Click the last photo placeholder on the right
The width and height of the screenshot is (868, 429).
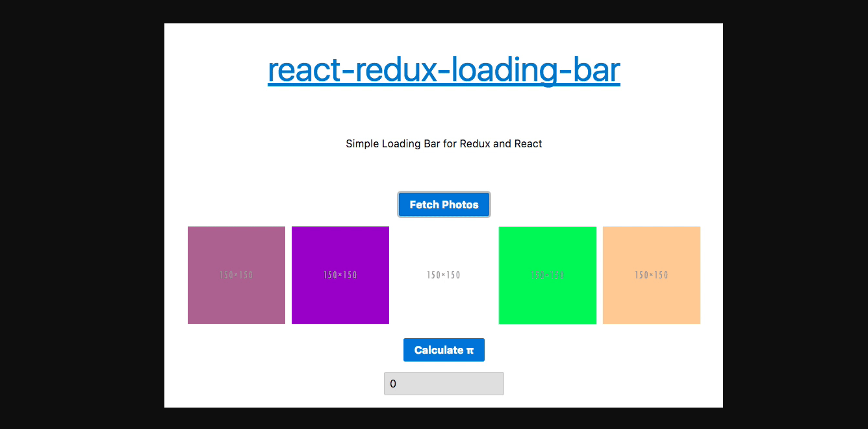click(x=651, y=275)
